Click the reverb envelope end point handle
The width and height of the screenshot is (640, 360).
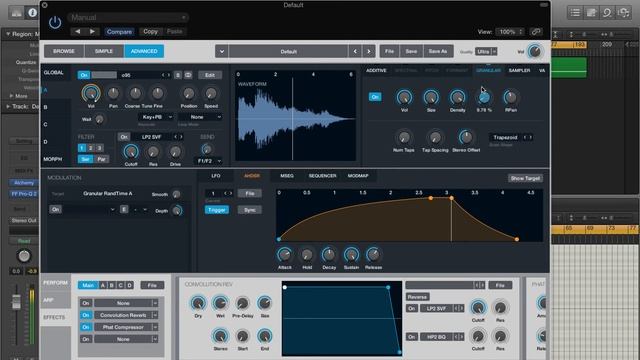[399, 351]
